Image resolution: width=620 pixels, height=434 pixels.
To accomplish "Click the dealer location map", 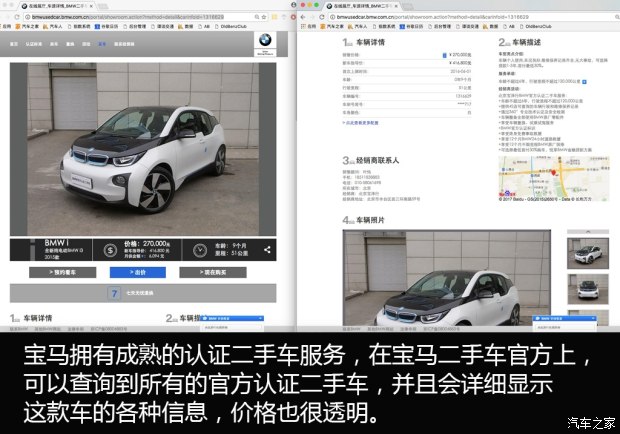I will click(554, 177).
